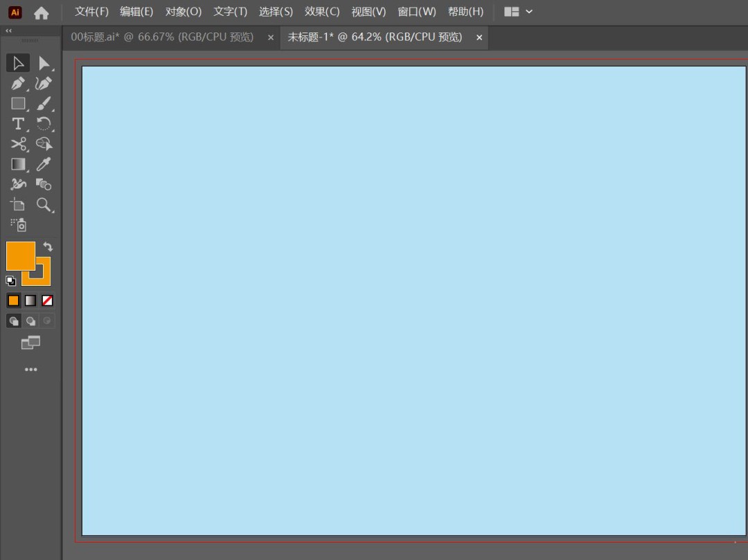Swap fill and stroke colors

(x=48, y=246)
